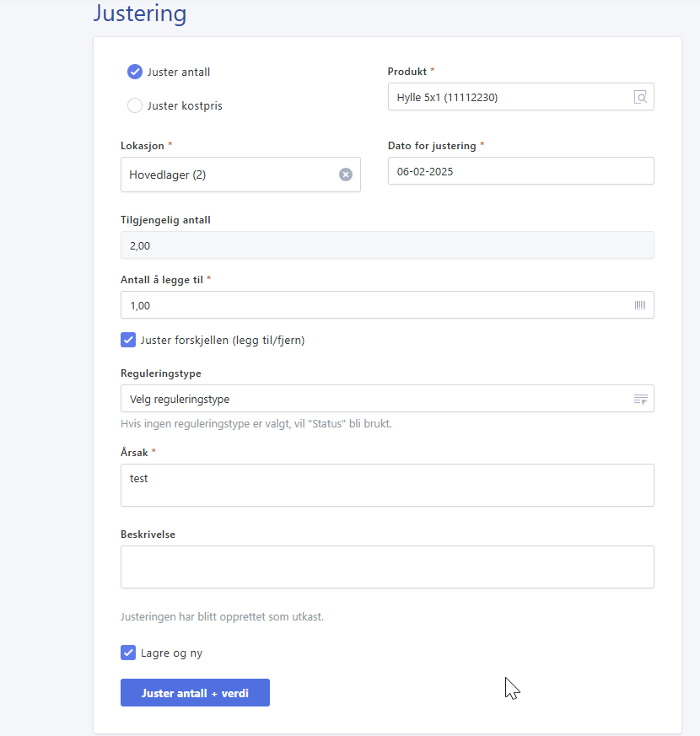Select the Juster kostpris radio option
Screen dimensions: 700x736
pyautogui.click(x=135, y=105)
